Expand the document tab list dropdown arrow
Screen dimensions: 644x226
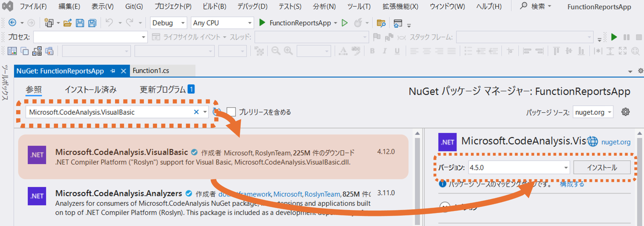click(x=630, y=71)
